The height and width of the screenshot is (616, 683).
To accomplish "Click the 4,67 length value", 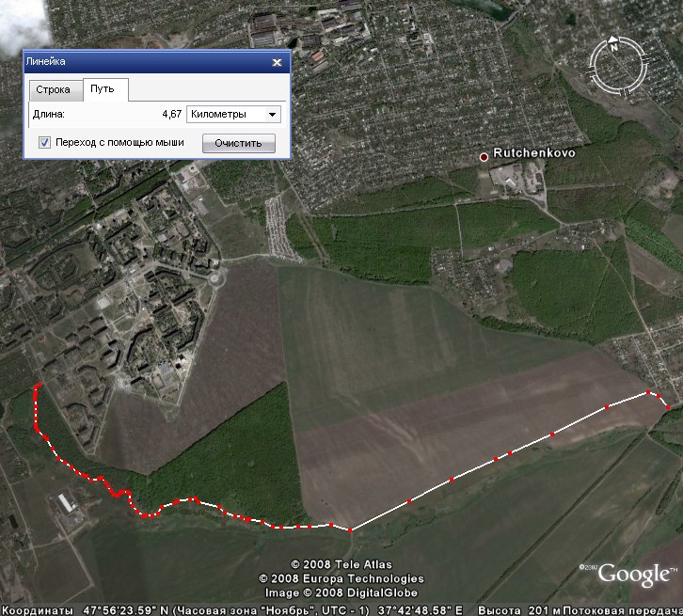I will click(x=171, y=114).
